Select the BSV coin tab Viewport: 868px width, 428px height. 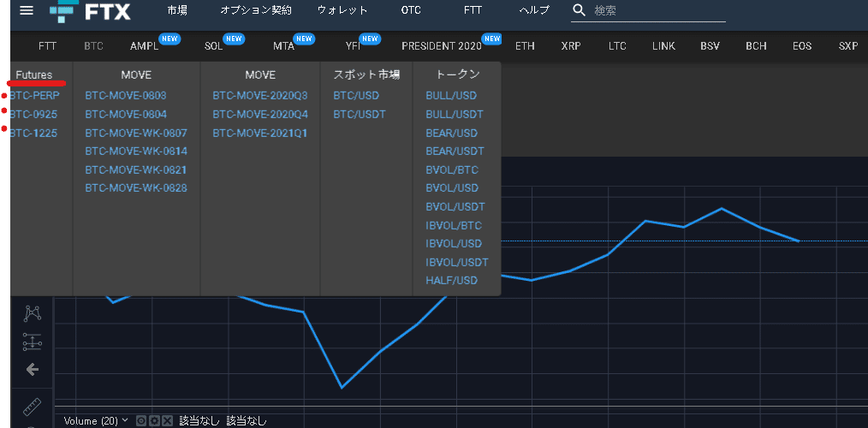pyautogui.click(x=710, y=46)
